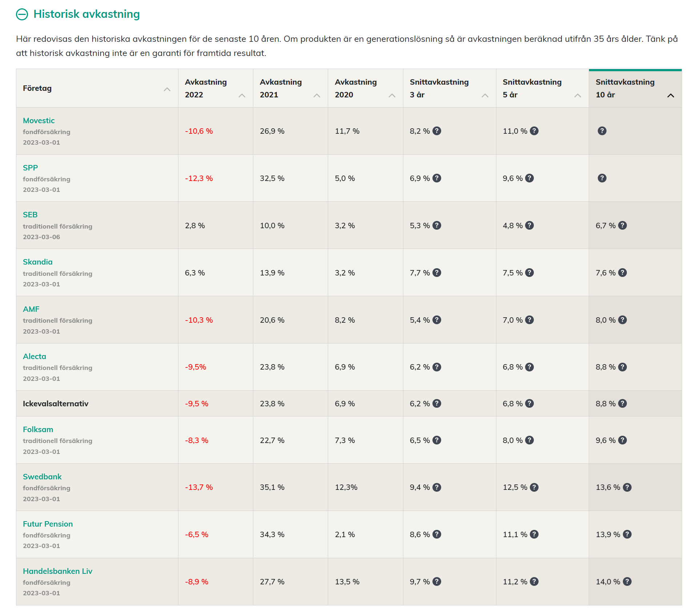Sort by Avkastning 2020 column
The image size is (689, 616).
click(x=392, y=95)
